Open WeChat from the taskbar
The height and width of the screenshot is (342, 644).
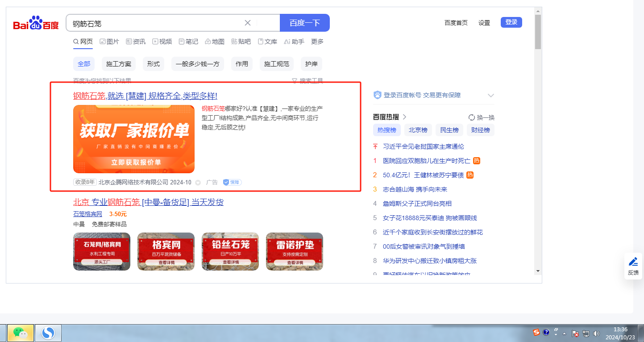(20, 333)
